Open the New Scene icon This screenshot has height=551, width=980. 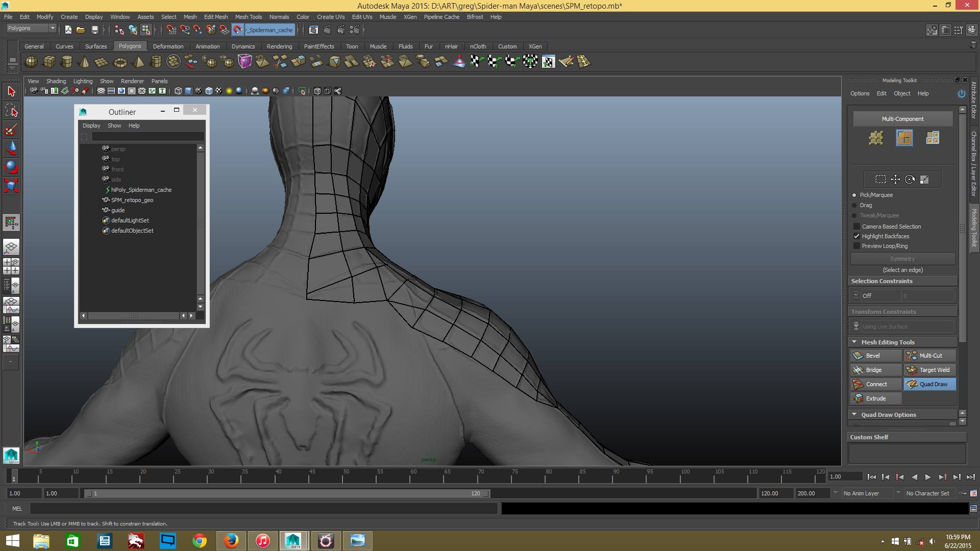tap(68, 30)
